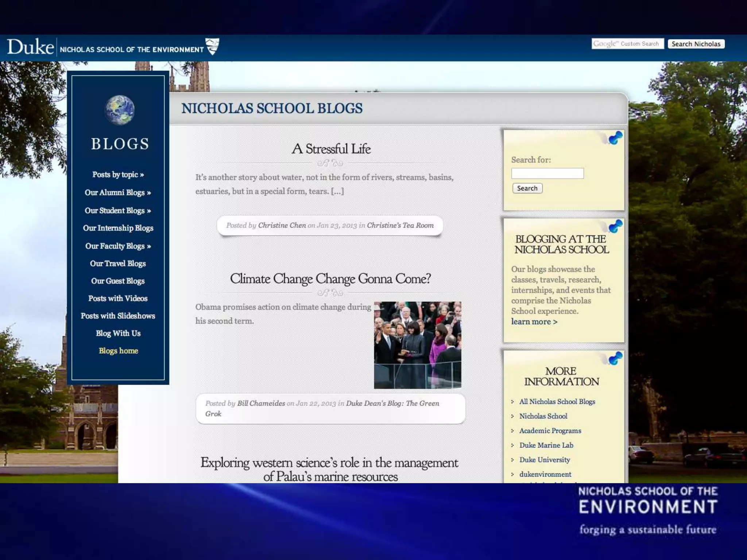Open the inauguration photo thumbnail
Image resolution: width=747 pixels, height=560 pixels.
pos(417,345)
